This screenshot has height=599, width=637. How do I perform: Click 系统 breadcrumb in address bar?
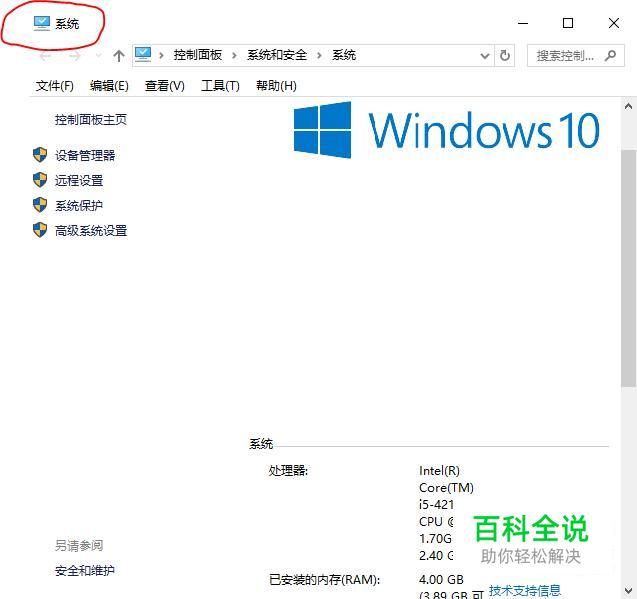pos(344,55)
